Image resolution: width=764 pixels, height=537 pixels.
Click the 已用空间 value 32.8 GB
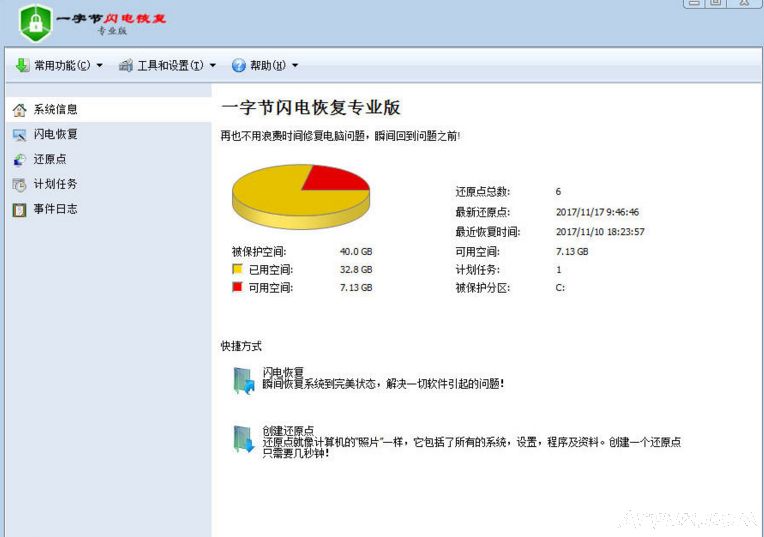point(356,269)
